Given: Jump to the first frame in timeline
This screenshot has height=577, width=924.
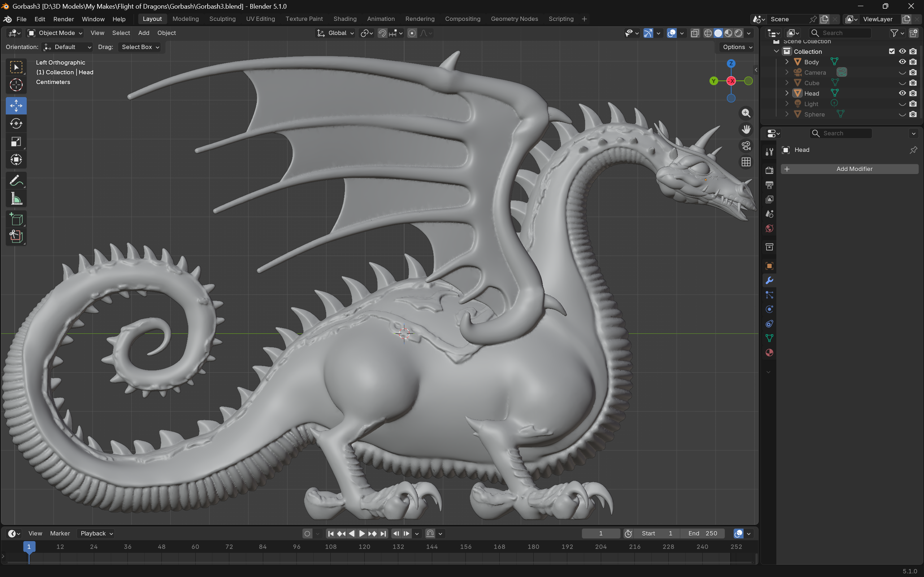Looking at the screenshot, I should point(331,533).
